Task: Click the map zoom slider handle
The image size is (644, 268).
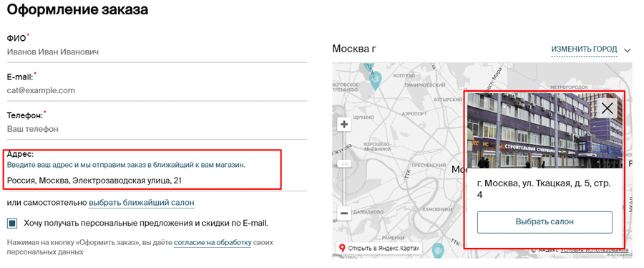Action: click(344, 163)
